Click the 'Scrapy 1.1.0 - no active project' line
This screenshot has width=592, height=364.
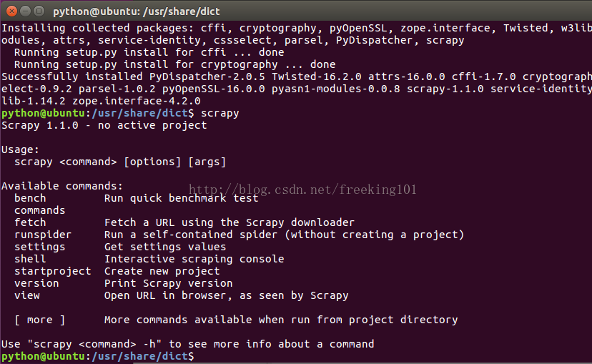point(104,125)
